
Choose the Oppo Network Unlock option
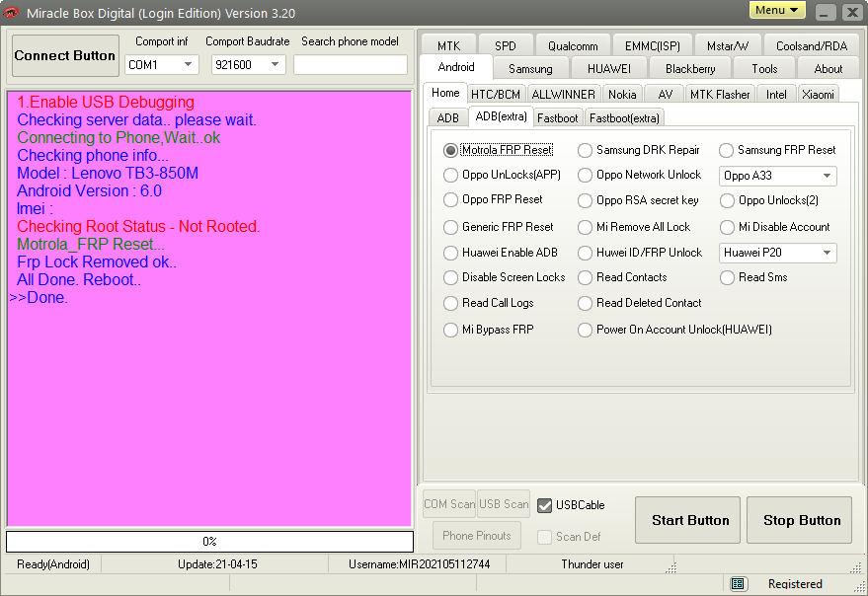click(586, 176)
